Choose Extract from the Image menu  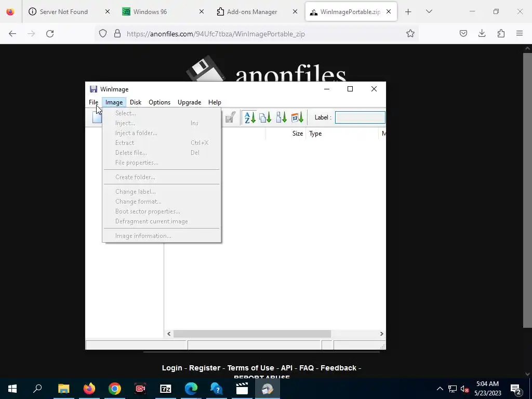[x=162, y=143]
